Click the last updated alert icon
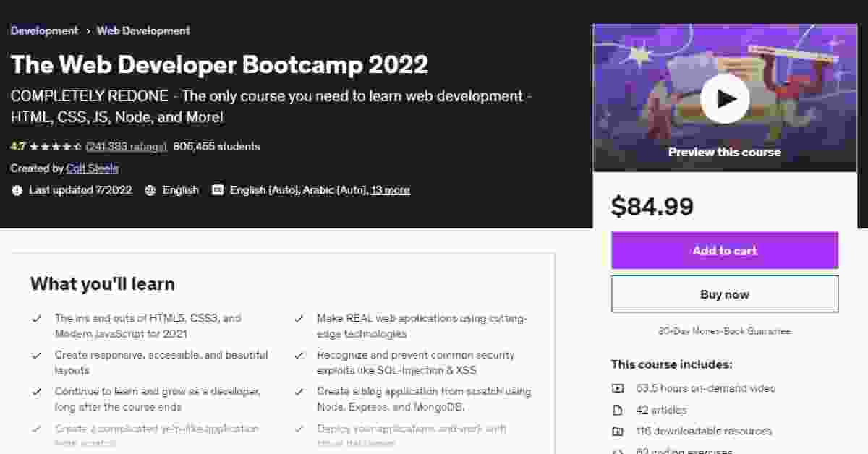Image resolution: width=868 pixels, height=454 pixels. point(17,190)
